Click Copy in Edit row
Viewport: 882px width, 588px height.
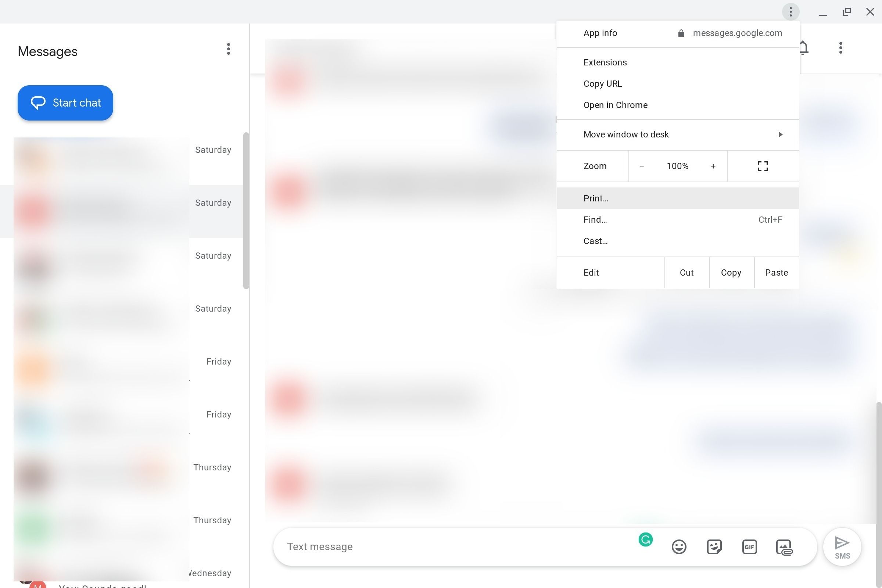(x=731, y=273)
